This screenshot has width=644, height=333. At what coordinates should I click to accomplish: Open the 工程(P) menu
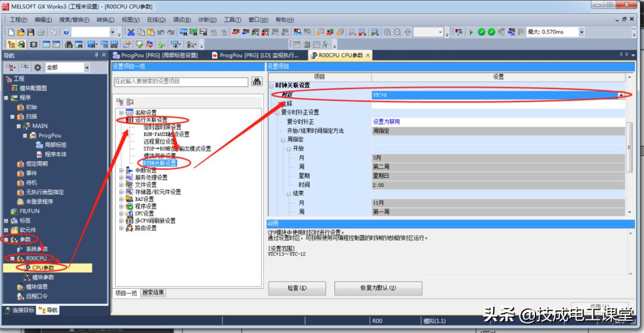coord(18,19)
